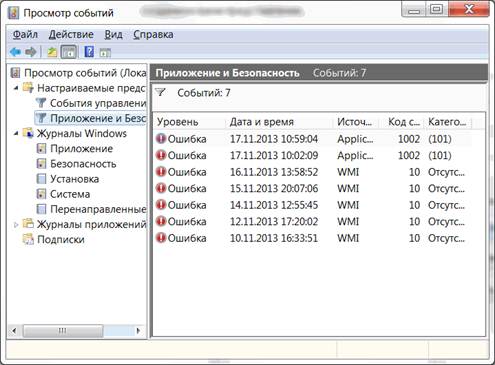Click the Журналы приложений folder icon

(28, 224)
